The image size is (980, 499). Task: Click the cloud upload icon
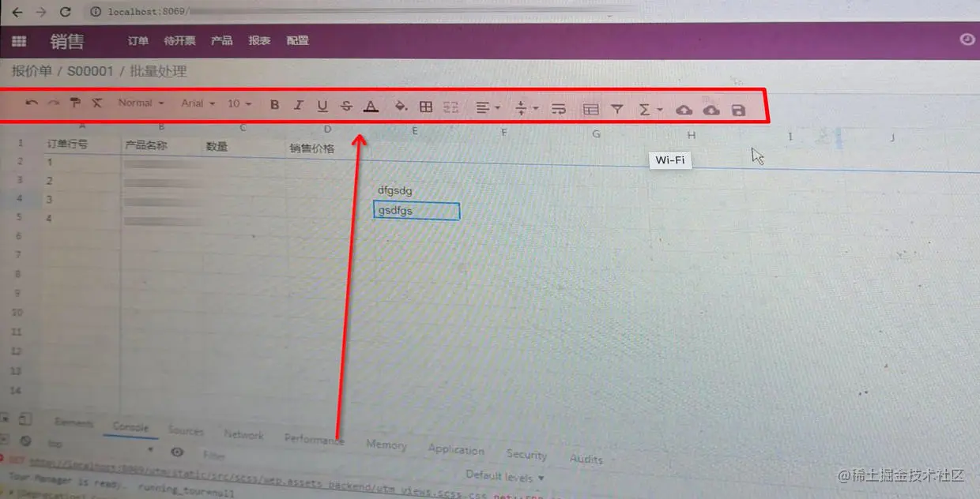684,111
